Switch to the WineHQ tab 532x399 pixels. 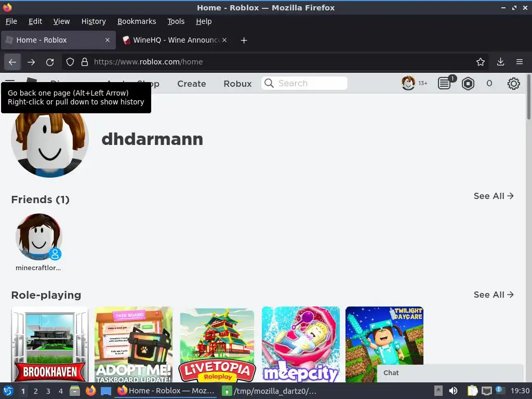175,40
